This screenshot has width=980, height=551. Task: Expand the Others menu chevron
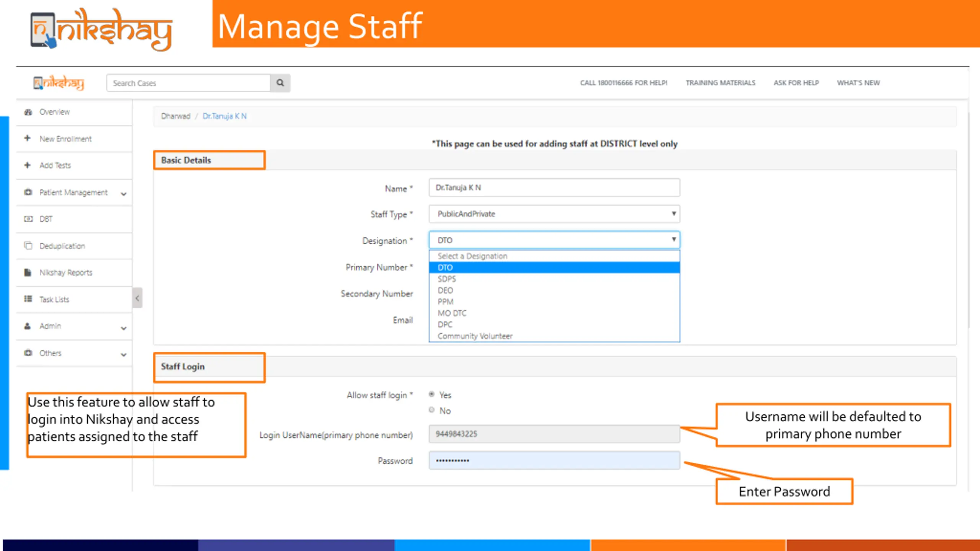pyautogui.click(x=124, y=354)
